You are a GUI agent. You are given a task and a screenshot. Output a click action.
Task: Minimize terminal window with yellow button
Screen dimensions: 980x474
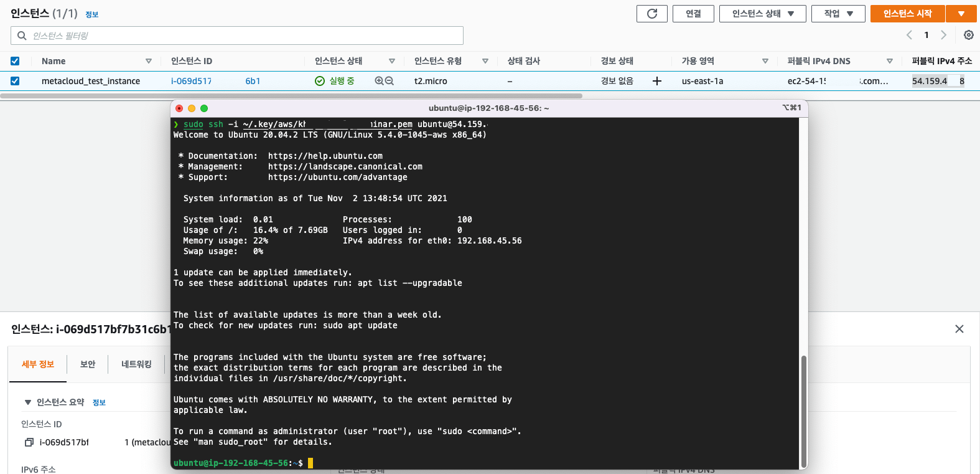pyautogui.click(x=192, y=108)
